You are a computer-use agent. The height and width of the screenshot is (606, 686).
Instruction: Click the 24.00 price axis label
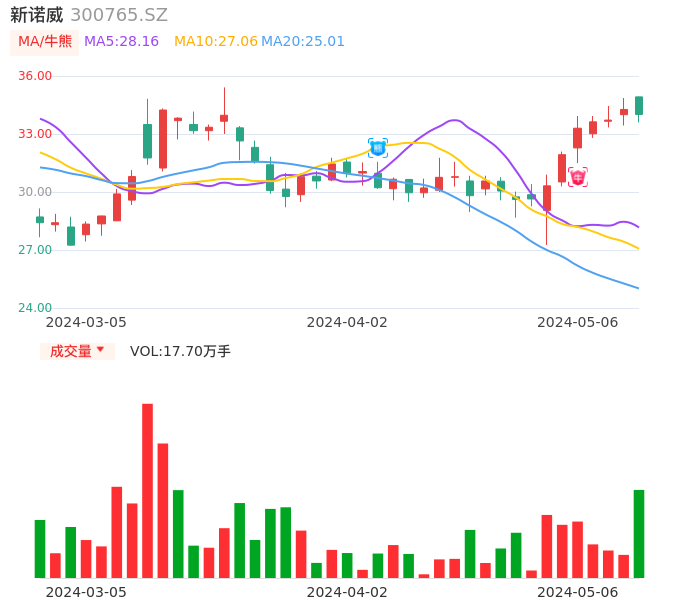pos(35,308)
